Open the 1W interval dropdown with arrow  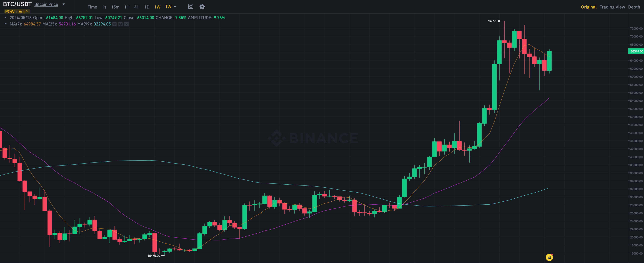(x=171, y=7)
